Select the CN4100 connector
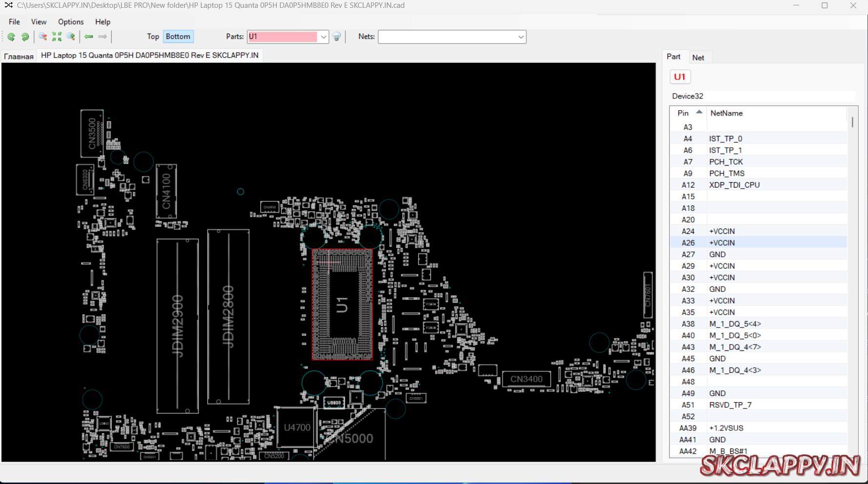The image size is (868, 484). click(166, 191)
